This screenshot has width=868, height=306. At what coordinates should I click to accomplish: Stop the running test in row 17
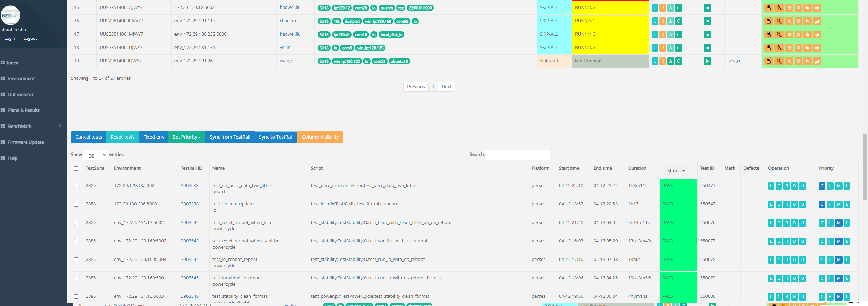pos(708,35)
